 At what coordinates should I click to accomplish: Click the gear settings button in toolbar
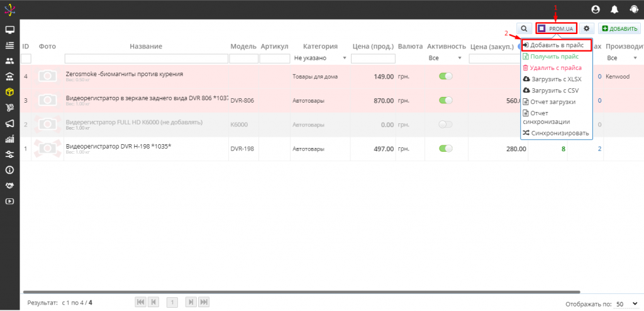[587, 28]
